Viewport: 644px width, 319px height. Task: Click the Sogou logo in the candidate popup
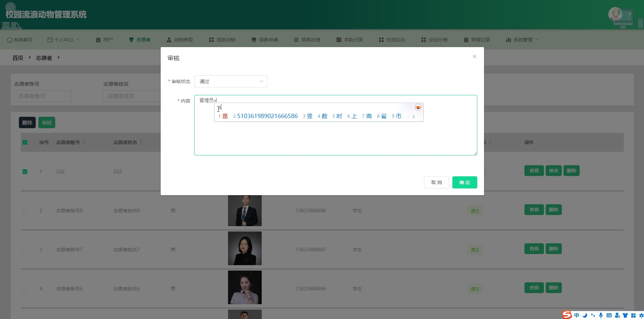(418, 107)
